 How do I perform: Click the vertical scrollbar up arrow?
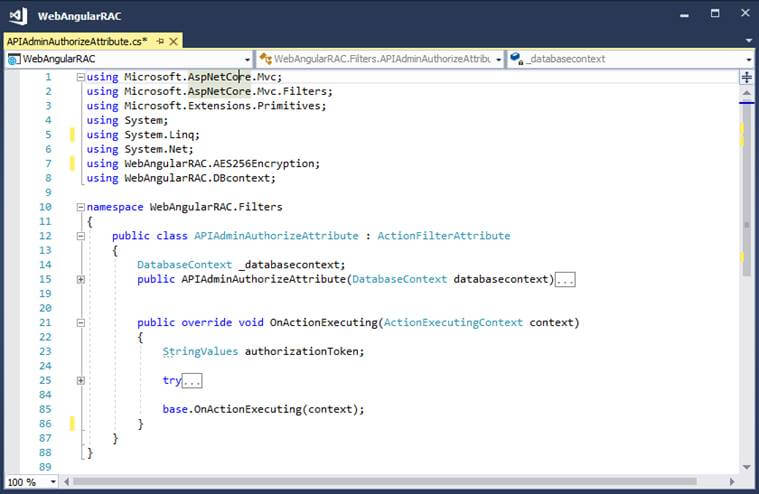tap(746, 92)
